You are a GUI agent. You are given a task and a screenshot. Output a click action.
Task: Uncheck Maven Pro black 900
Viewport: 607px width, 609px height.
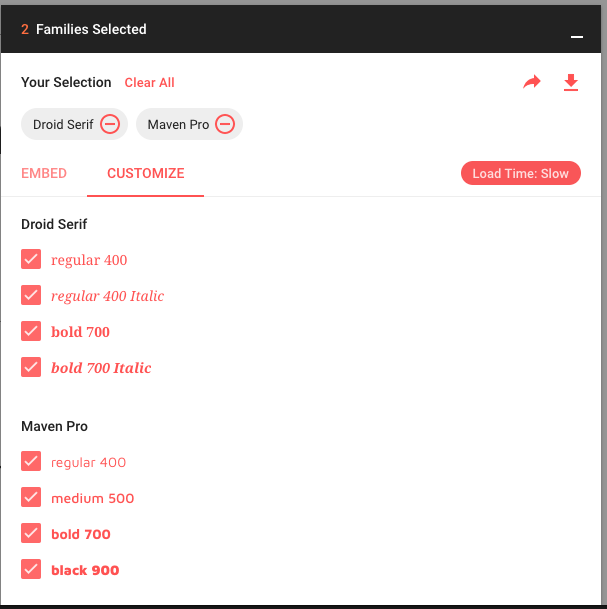point(31,570)
